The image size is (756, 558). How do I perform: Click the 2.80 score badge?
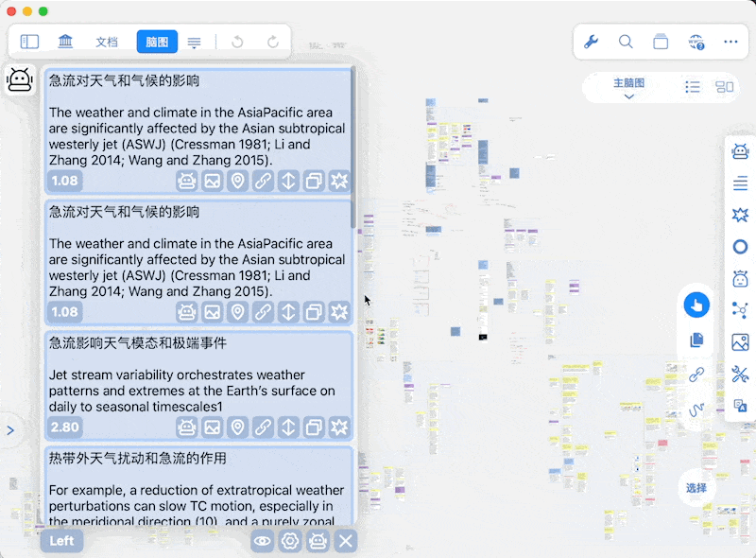click(x=64, y=427)
